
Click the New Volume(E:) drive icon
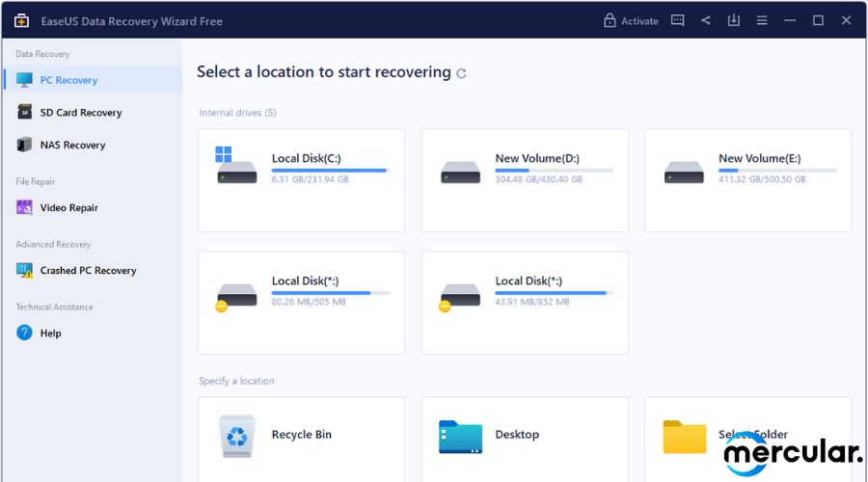(684, 173)
